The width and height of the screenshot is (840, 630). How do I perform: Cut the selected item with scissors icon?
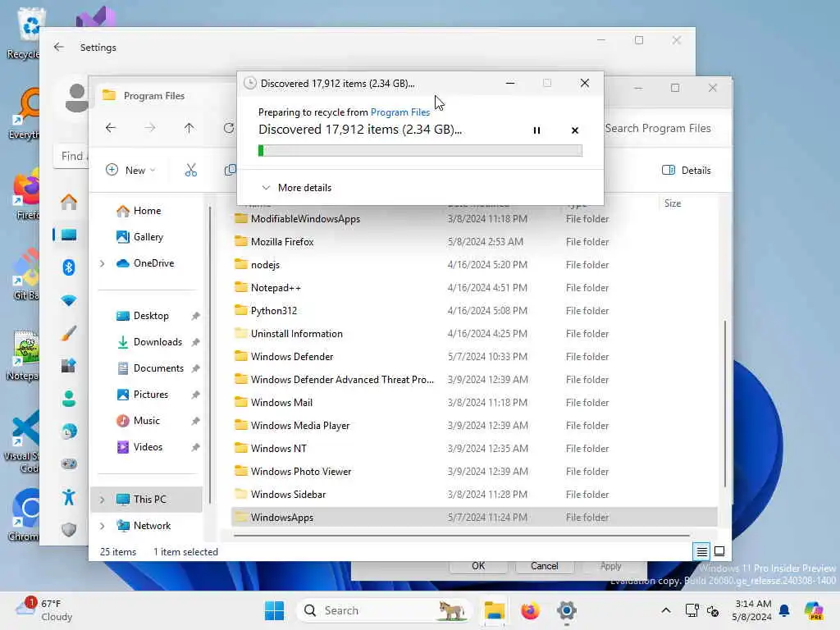tap(190, 170)
